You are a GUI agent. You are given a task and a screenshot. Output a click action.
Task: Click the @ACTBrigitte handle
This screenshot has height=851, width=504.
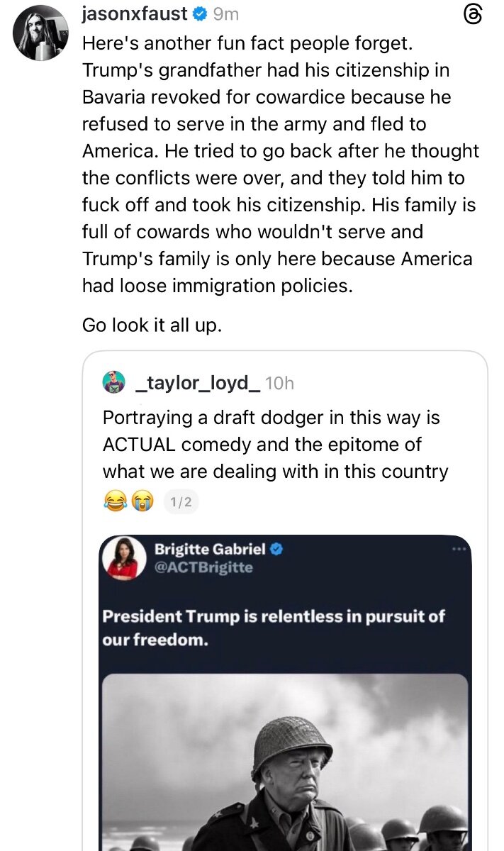pos(203,567)
